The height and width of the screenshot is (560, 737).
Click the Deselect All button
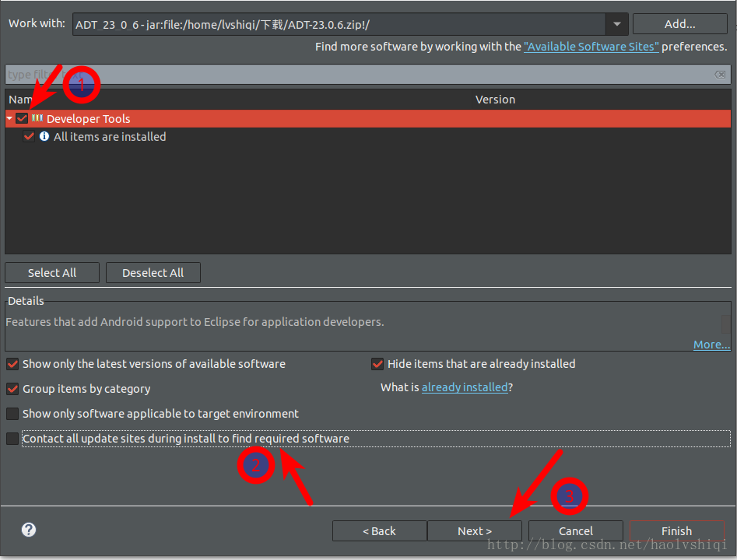tap(153, 273)
